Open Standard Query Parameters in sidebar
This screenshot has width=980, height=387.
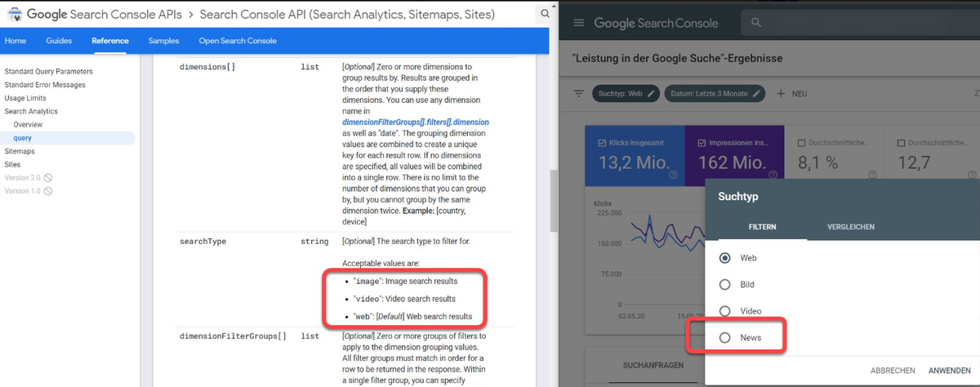[49, 71]
